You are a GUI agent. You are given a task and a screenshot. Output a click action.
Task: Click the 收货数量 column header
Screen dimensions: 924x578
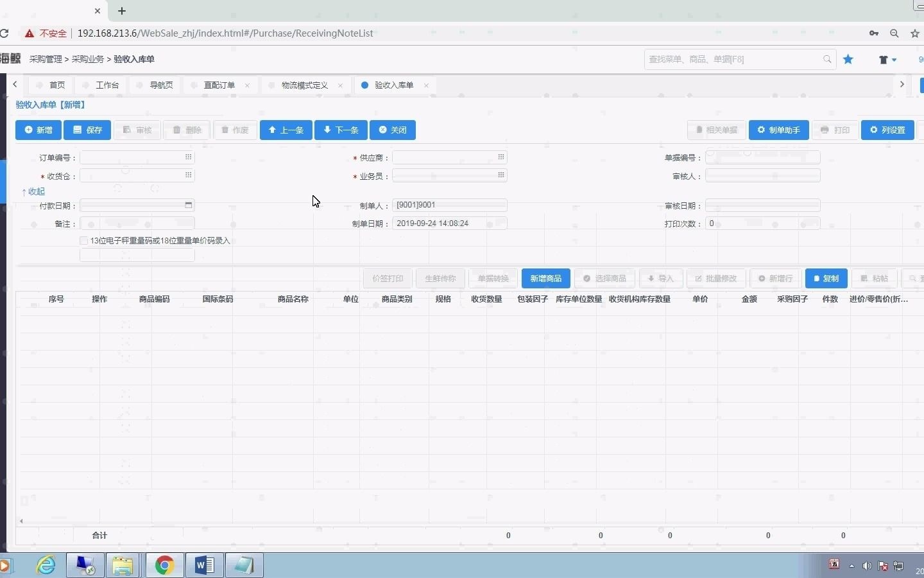(x=486, y=299)
